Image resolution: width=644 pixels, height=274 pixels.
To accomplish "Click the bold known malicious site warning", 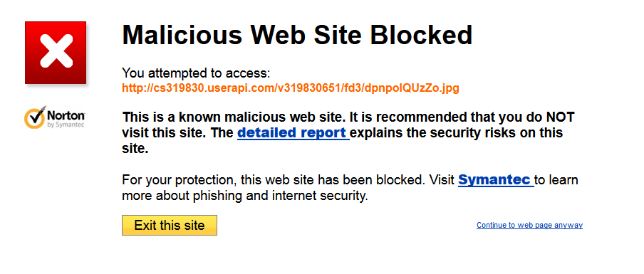I will point(348,133).
